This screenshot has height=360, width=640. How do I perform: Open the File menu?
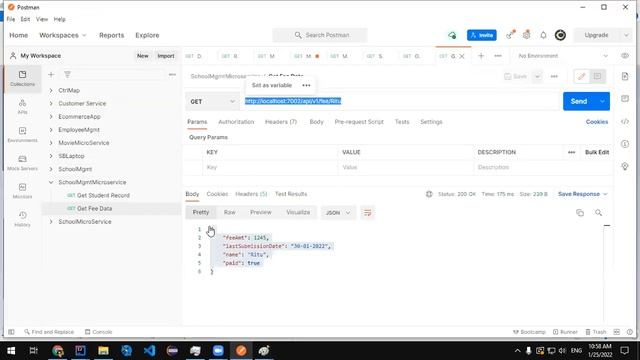click(11, 19)
